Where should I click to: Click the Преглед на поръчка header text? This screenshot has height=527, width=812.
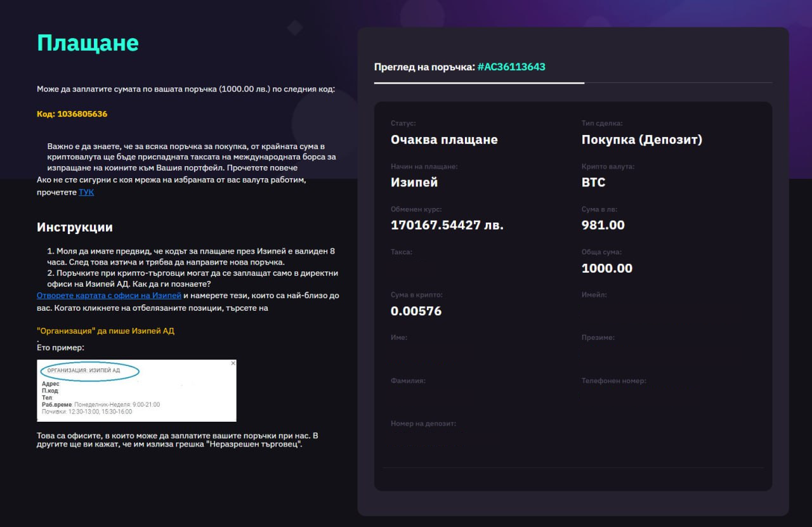coord(424,67)
